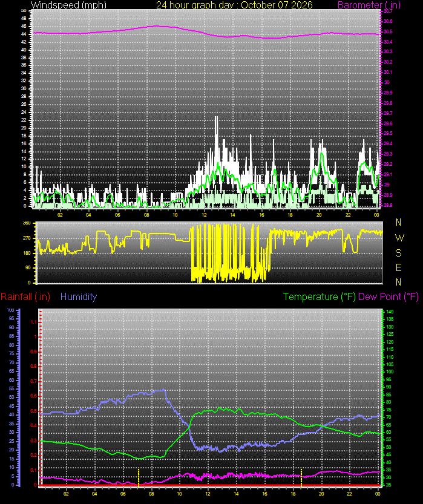Click the 18 hour label under humidity graph
423x504 pixels.
[293, 494]
